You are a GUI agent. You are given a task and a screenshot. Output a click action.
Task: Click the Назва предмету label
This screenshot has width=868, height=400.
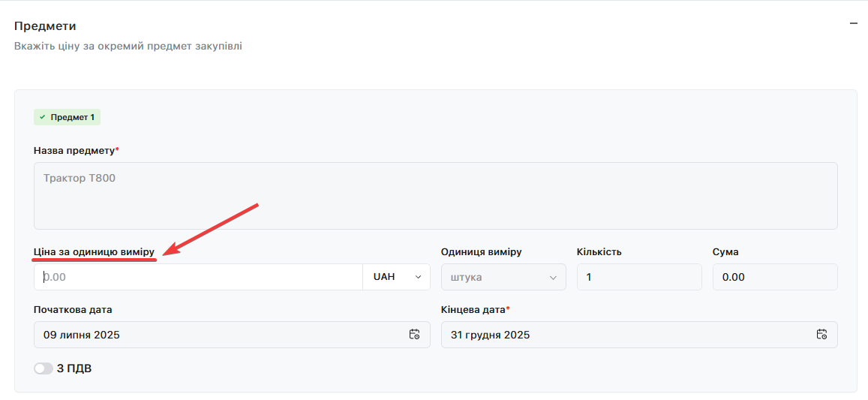pos(74,151)
